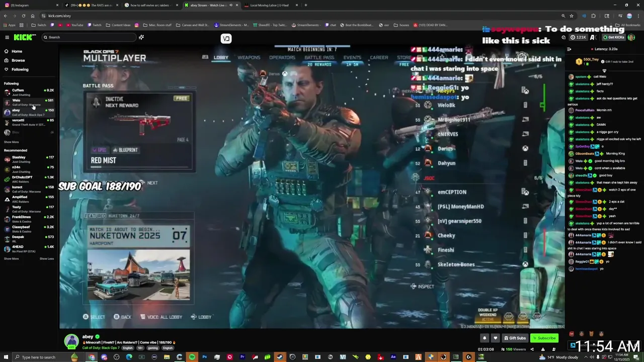Open After Effects from taskbar
The height and width of the screenshot is (362, 644).
coord(393,357)
